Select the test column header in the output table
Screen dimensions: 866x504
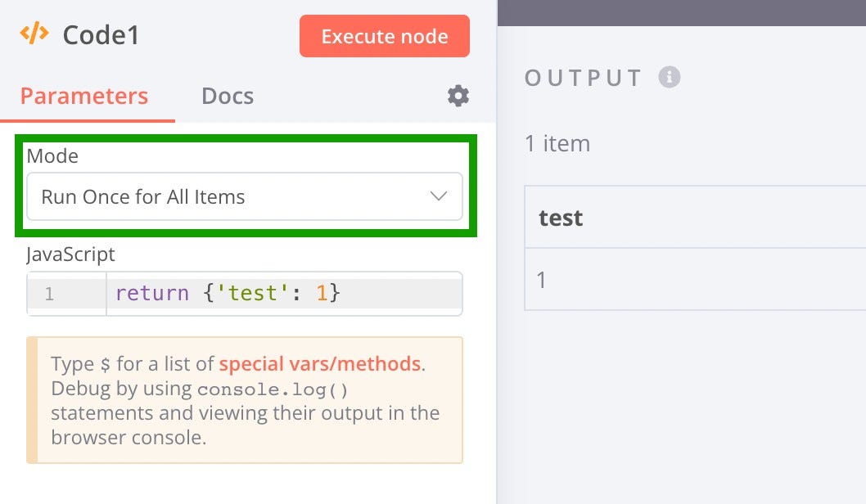point(560,218)
